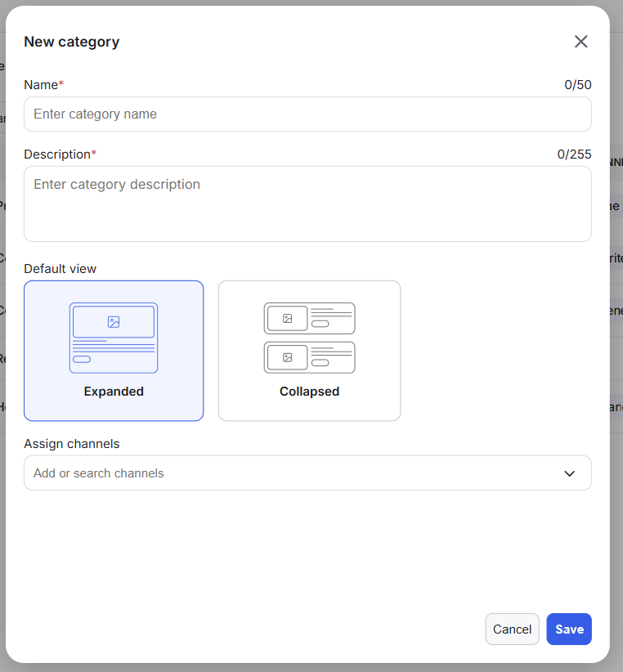This screenshot has width=623, height=672.
Task: Click the 0/255 description character counter
Action: pyautogui.click(x=575, y=155)
